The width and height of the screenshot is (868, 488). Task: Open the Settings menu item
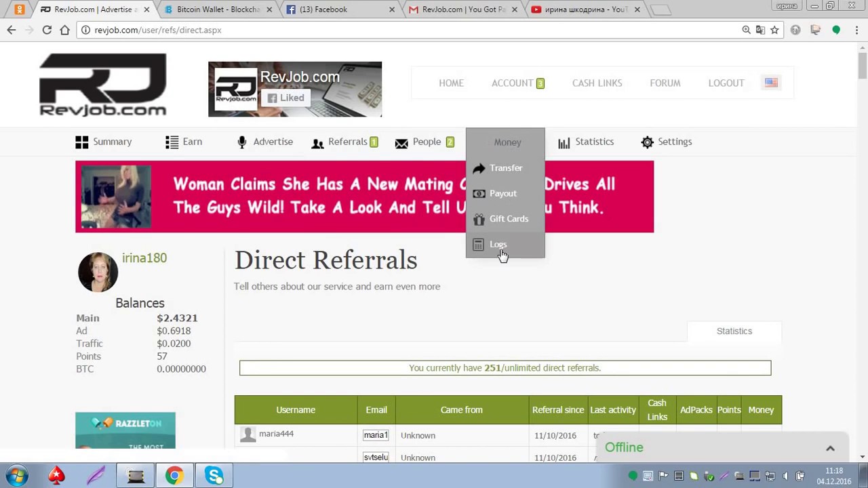pos(675,142)
